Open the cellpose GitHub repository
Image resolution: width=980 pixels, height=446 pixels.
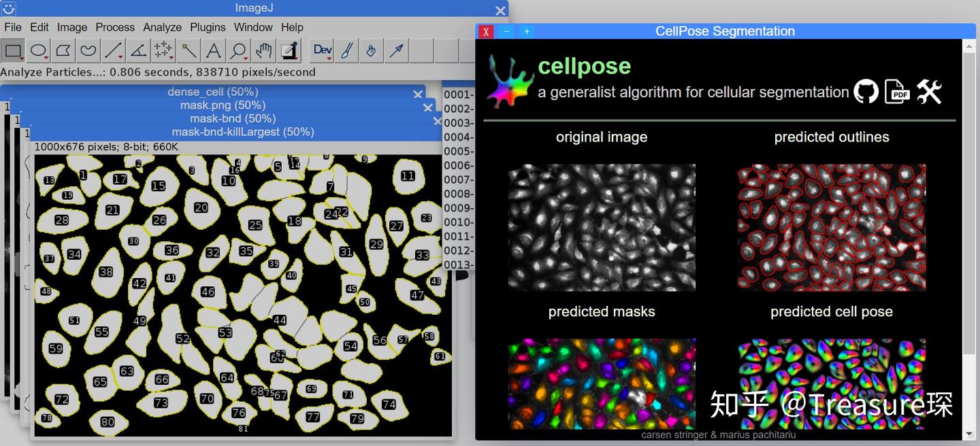866,90
